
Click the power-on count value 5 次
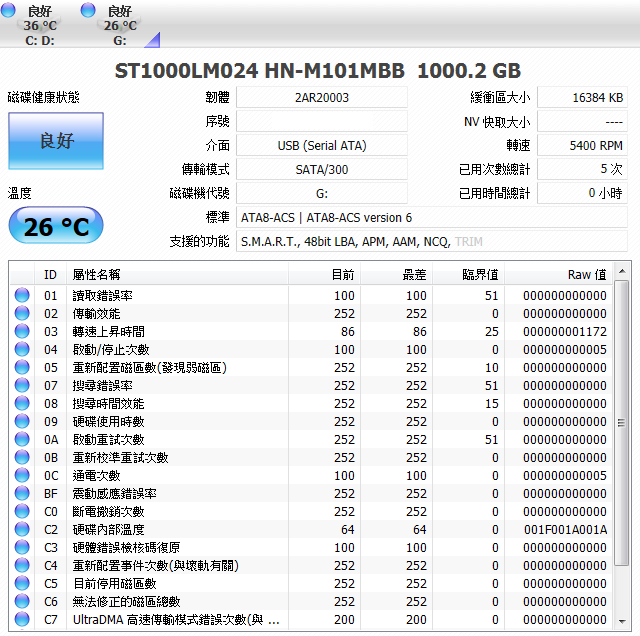(x=582, y=169)
